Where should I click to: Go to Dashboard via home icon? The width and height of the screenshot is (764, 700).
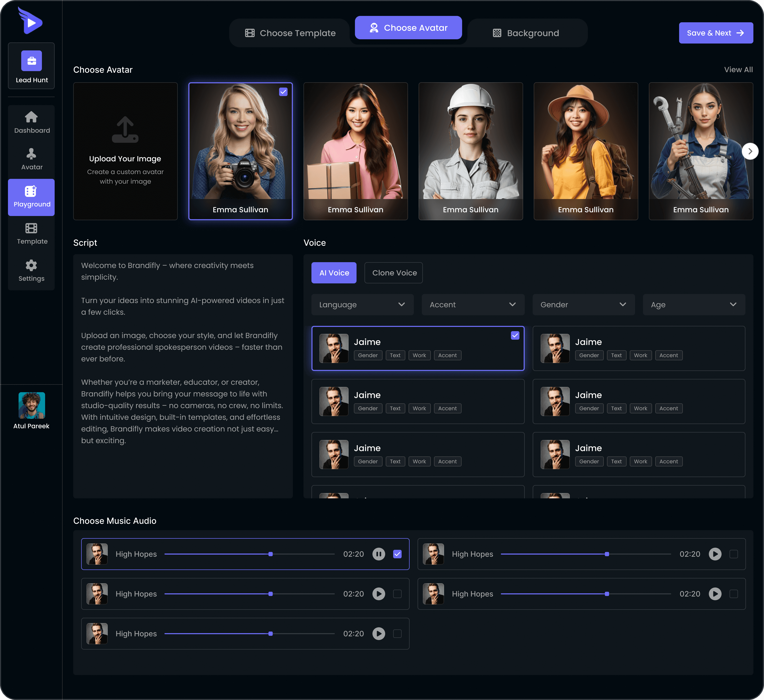coord(32,117)
